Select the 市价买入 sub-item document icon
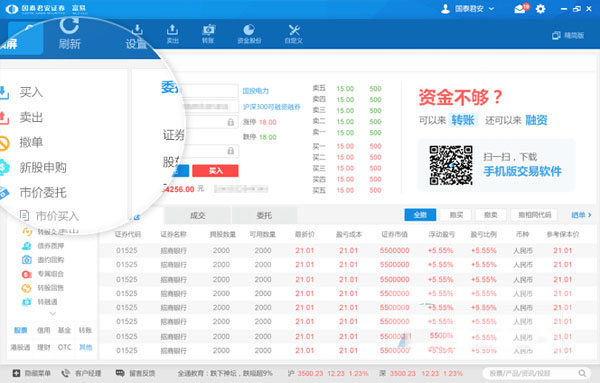The height and width of the screenshot is (383, 600). coord(24,215)
